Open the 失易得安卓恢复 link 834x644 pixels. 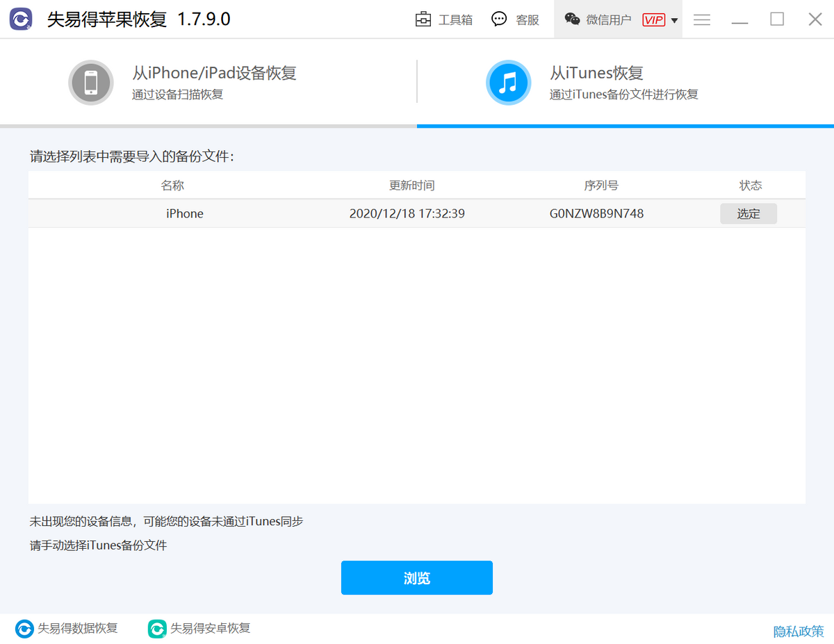(x=211, y=628)
